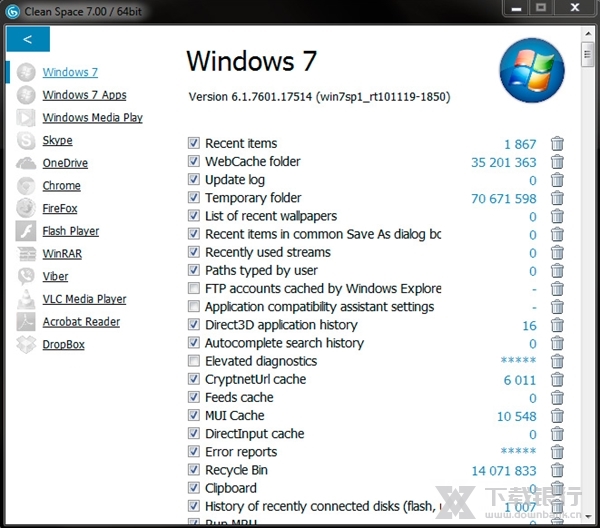Select DropBox in the sidebar list
600x528 pixels.
63,344
